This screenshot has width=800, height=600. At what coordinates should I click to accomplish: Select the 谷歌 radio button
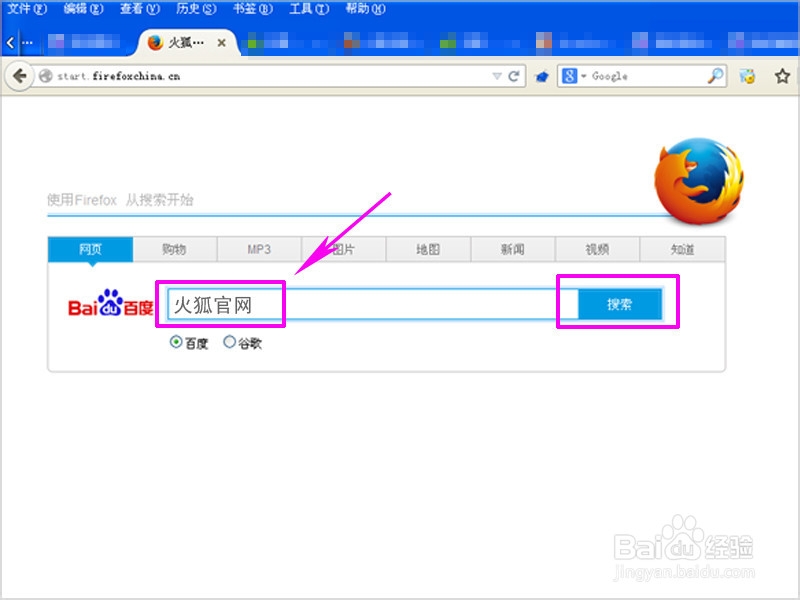pyautogui.click(x=230, y=342)
